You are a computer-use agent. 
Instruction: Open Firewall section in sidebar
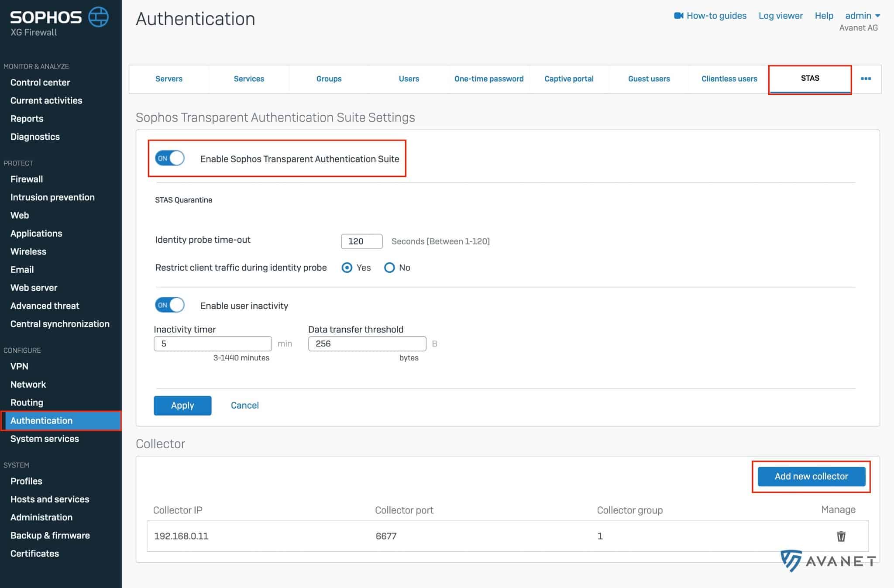click(27, 179)
